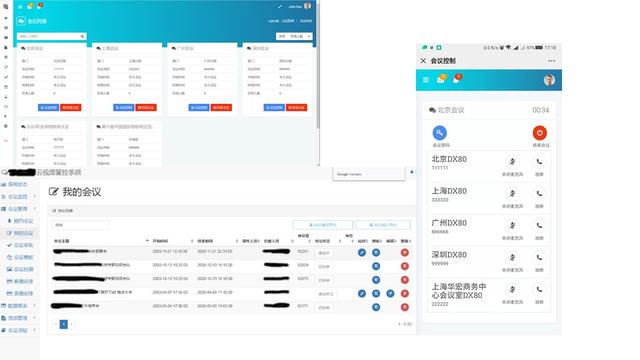Hang up call for 深圳DX80
Screen dimensions: 640x360
coord(539,258)
